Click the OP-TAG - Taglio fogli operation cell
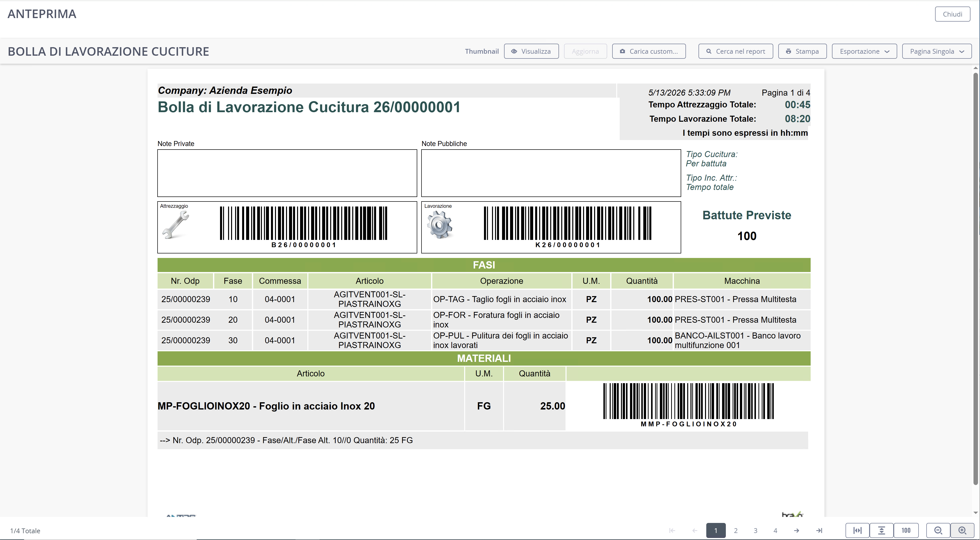 (501, 299)
